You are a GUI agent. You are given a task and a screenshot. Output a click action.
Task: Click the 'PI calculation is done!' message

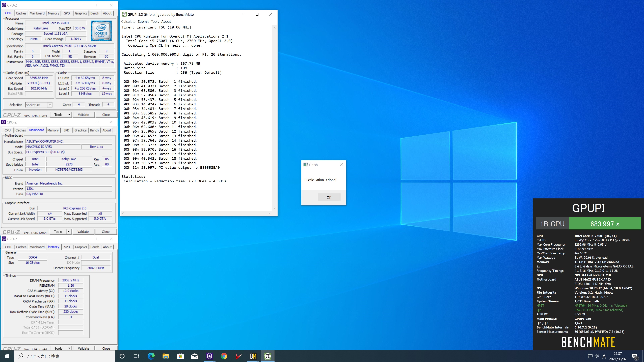320,180
